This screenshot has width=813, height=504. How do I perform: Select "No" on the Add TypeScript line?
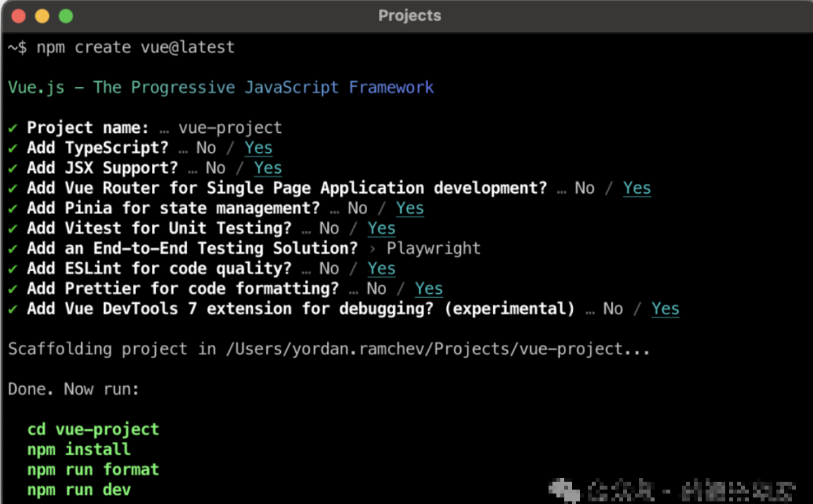pyautogui.click(x=206, y=148)
